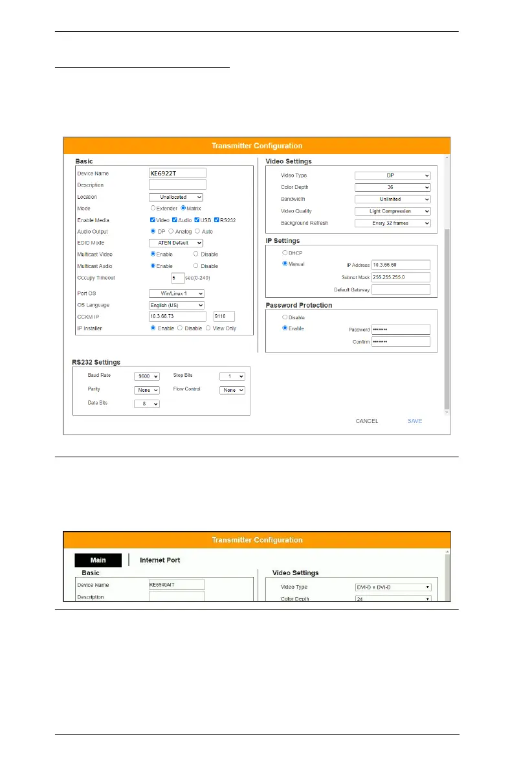The width and height of the screenshot is (532, 772).
Task: Select the Matrix mode radio button
Action: pos(183,209)
